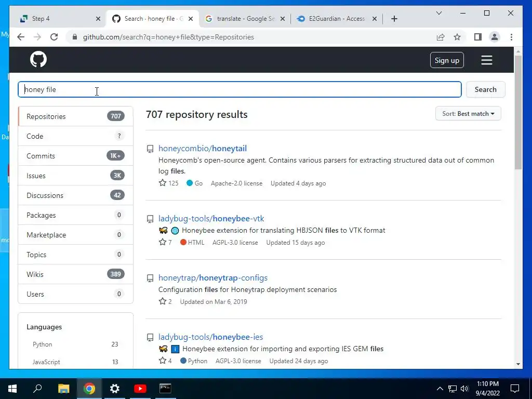Open the tab search chevron
This screenshot has width=532, height=399.
438,13
